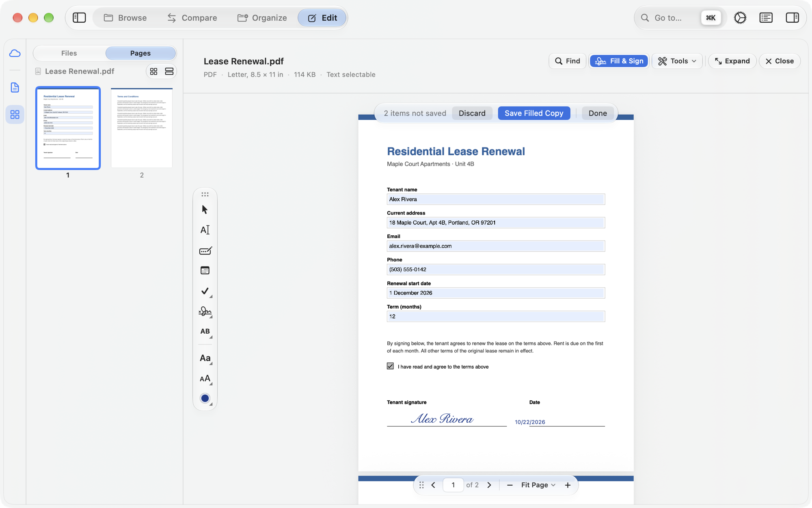
Task: Open the text size AA option
Action: tap(205, 378)
